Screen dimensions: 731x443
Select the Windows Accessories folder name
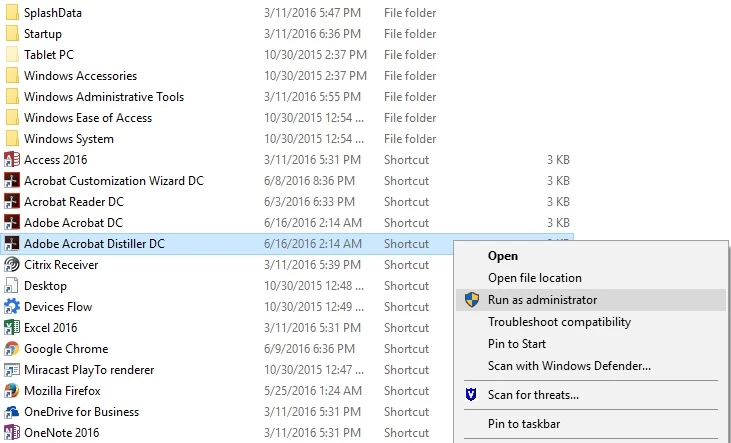pyautogui.click(x=81, y=76)
